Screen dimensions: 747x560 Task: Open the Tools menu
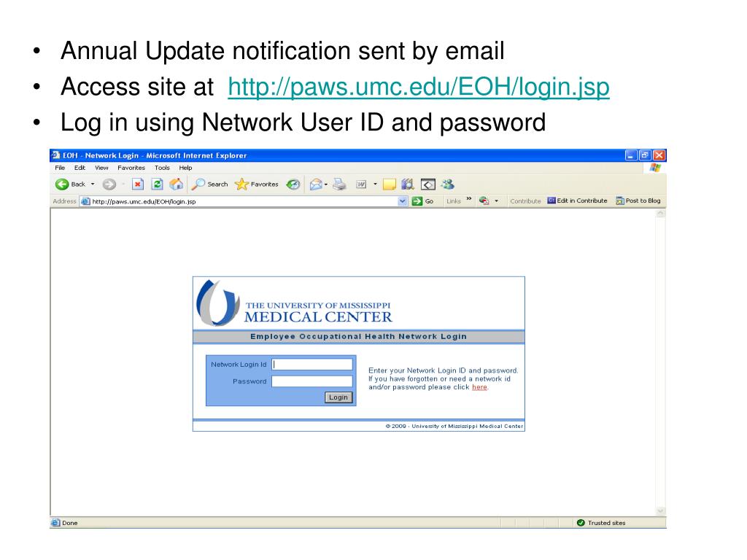pos(162,168)
